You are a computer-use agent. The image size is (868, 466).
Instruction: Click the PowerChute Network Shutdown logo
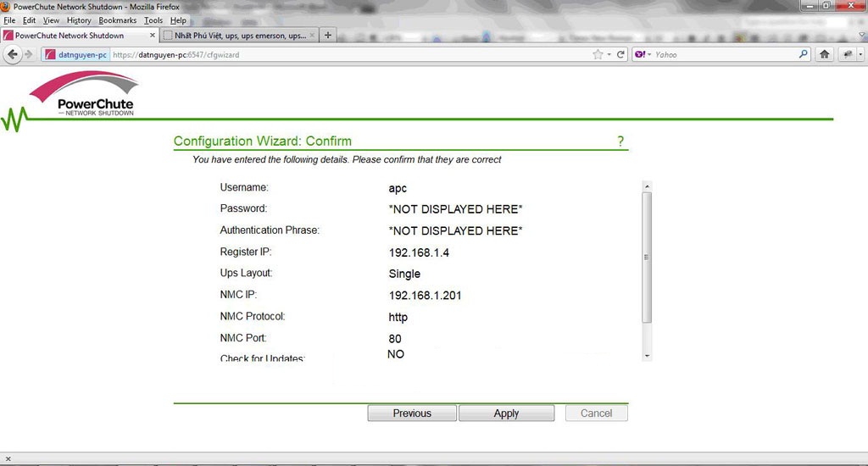point(83,94)
